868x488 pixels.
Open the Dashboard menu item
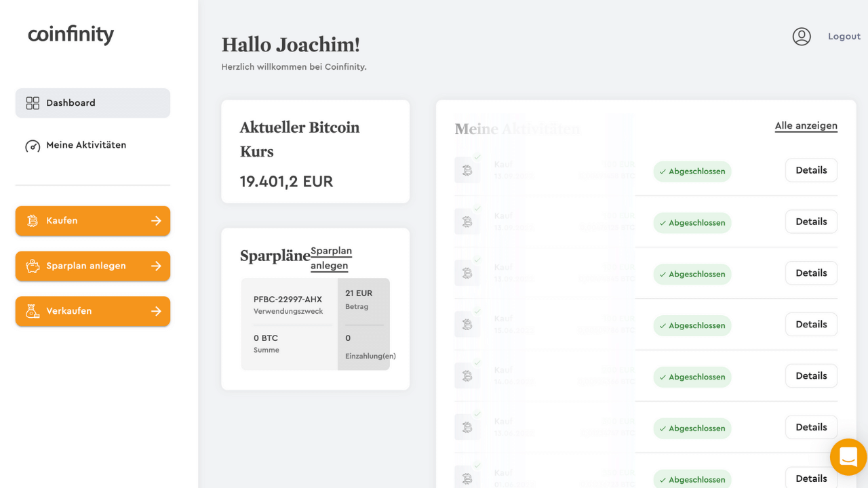93,103
